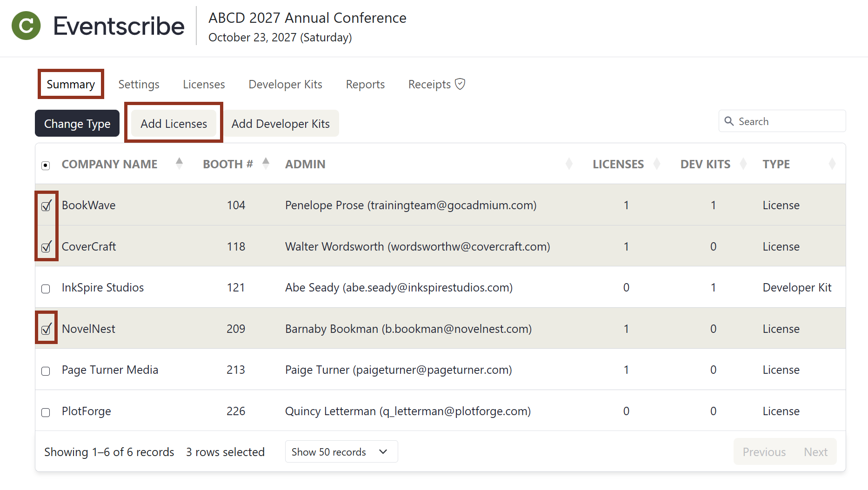The width and height of the screenshot is (868, 490).
Task: Click the ABCD 2027 Annual Conference title
Action: (x=307, y=18)
